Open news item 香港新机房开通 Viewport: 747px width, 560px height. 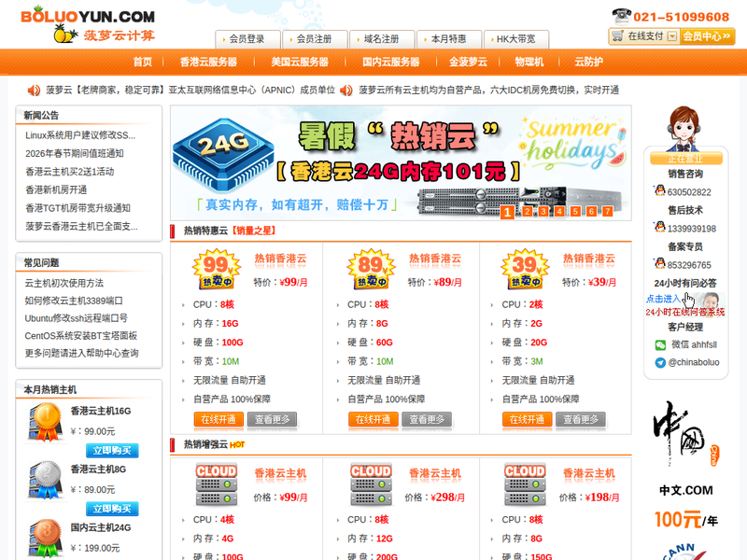[56, 189]
